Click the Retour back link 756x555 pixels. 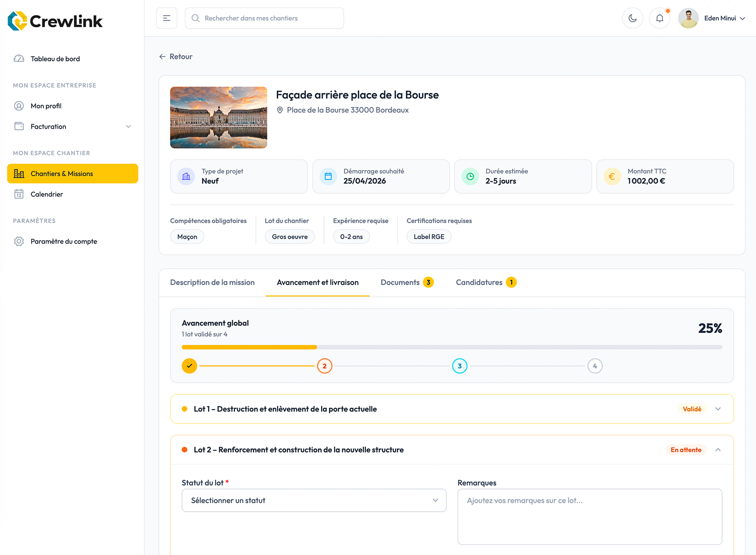click(176, 56)
